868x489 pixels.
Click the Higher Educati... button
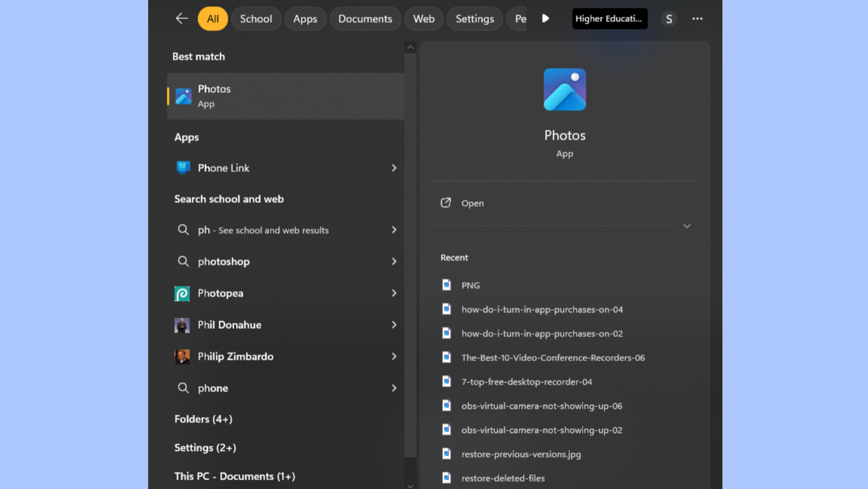coord(610,19)
